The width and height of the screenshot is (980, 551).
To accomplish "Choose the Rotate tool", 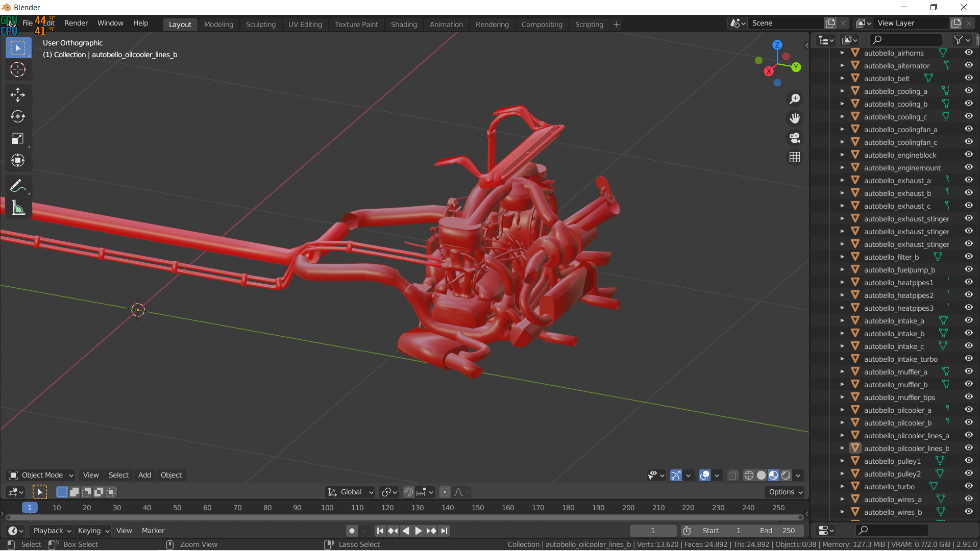I will click(x=18, y=116).
